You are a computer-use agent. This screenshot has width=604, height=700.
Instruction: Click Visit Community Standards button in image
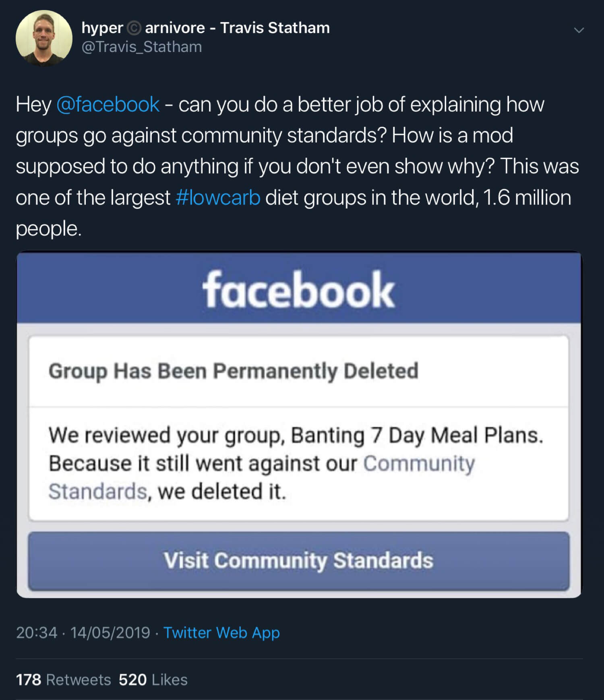(299, 561)
